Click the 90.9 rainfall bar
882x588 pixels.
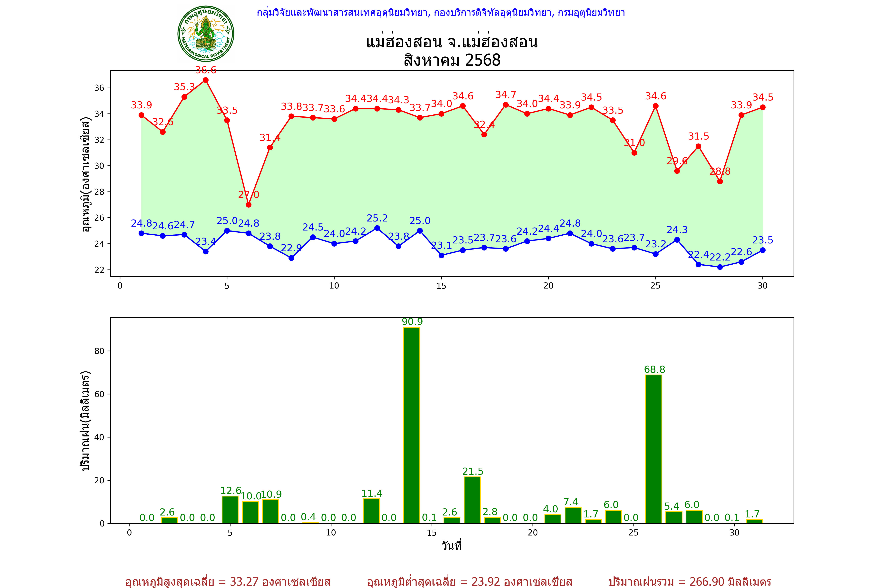pyautogui.click(x=412, y=425)
